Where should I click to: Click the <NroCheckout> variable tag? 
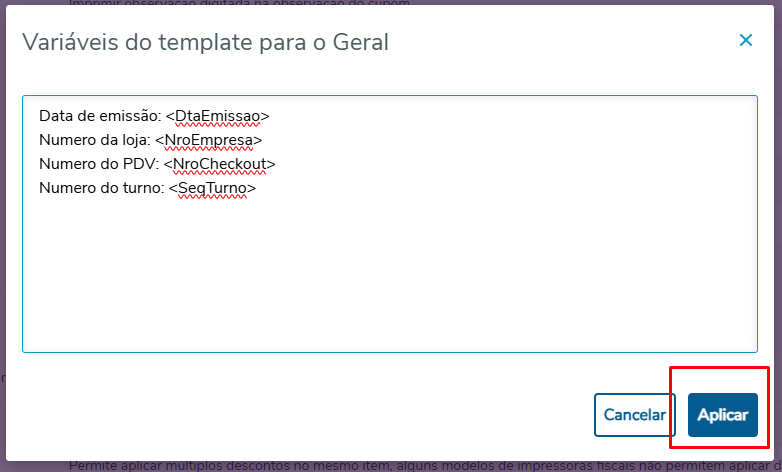[x=219, y=164]
